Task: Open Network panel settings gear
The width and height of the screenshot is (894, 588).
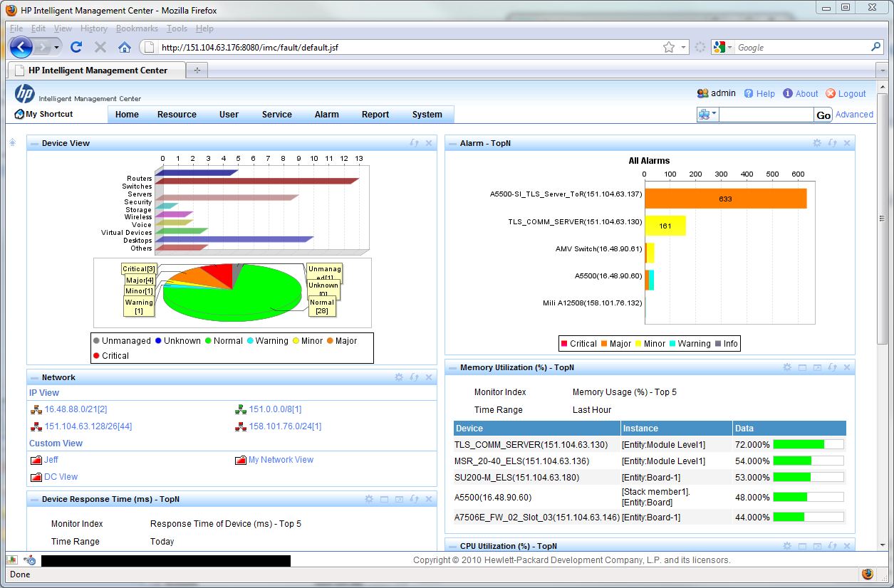Action: 399,377
